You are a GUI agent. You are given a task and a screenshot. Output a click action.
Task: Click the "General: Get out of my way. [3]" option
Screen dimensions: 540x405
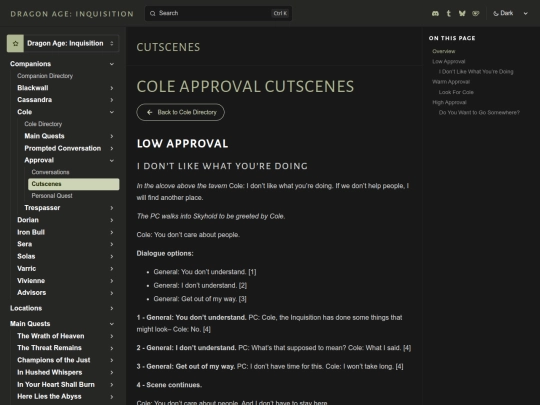coord(200,299)
